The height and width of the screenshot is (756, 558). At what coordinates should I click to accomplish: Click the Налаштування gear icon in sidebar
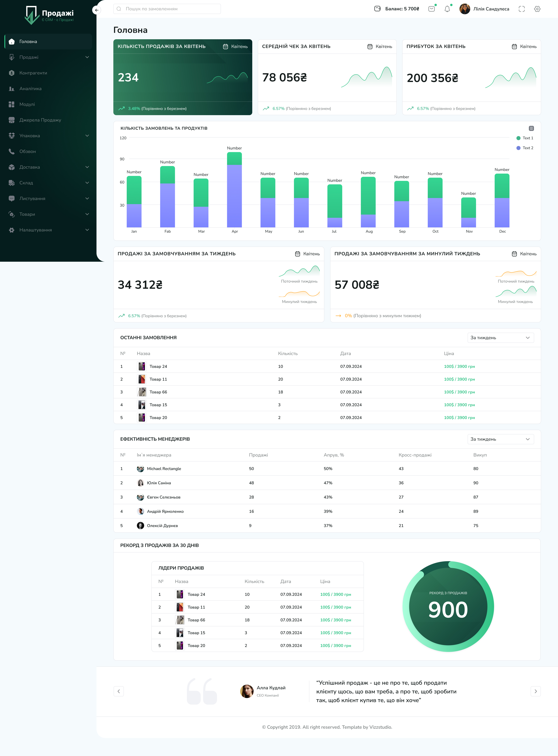click(11, 230)
